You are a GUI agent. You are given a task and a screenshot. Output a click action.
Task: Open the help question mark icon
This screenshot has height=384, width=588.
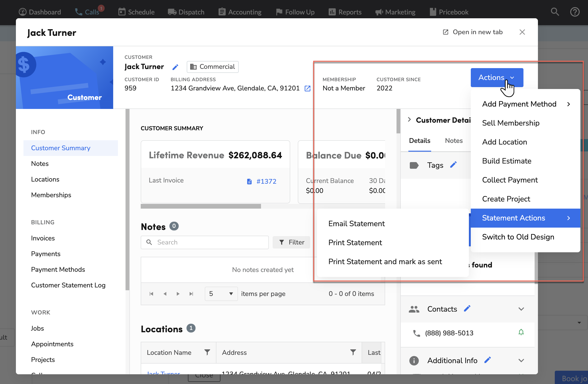575,12
